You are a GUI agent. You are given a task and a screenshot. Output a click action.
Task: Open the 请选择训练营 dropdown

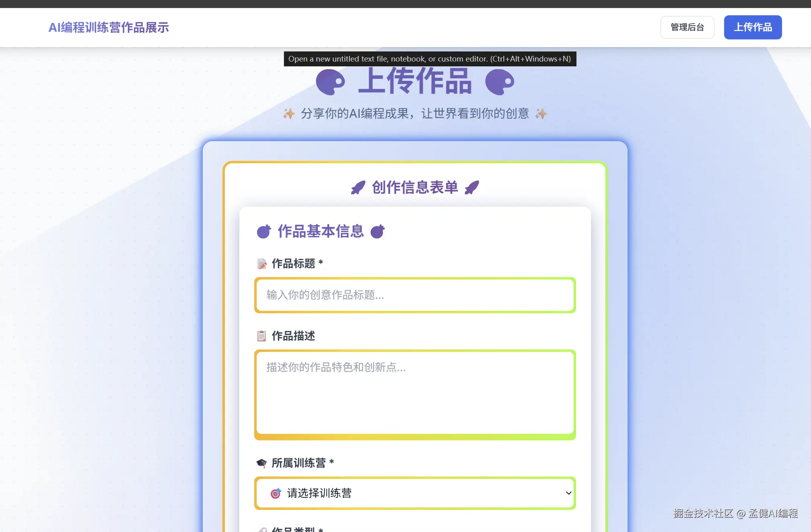coord(414,493)
